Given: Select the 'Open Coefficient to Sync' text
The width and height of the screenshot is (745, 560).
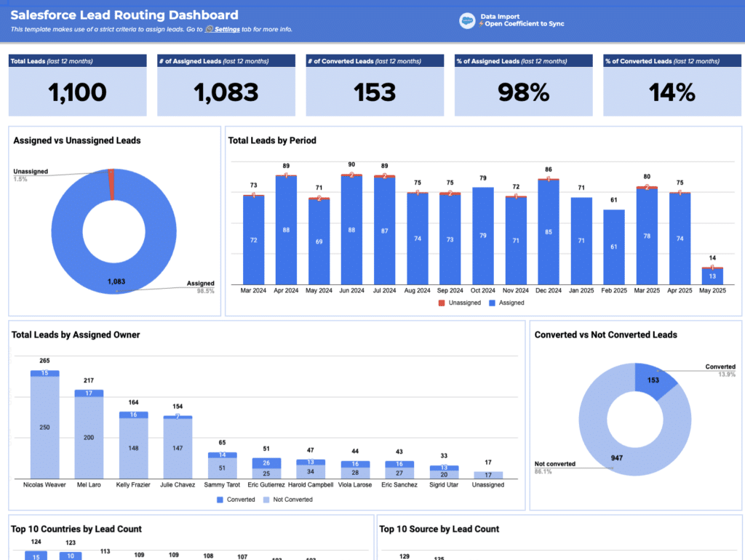Looking at the screenshot, I should (x=525, y=24).
